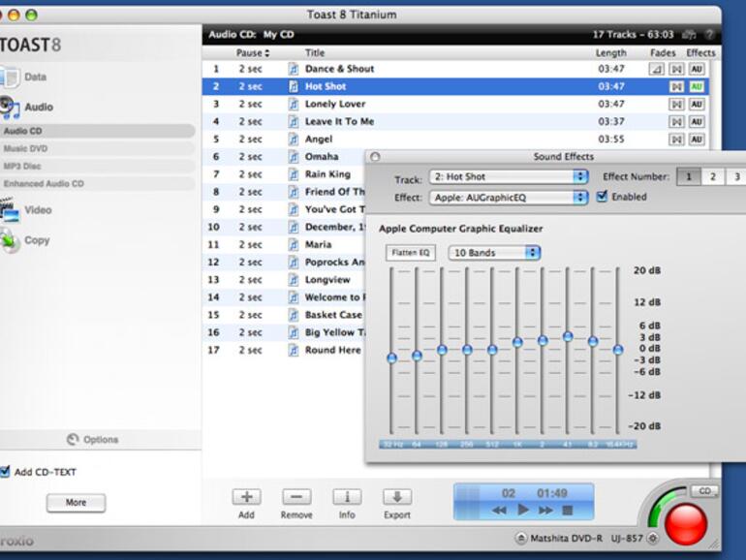Viewport: 746px width, 560px height.
Task: Click the Export arrow button
Action: click(397, 497)
